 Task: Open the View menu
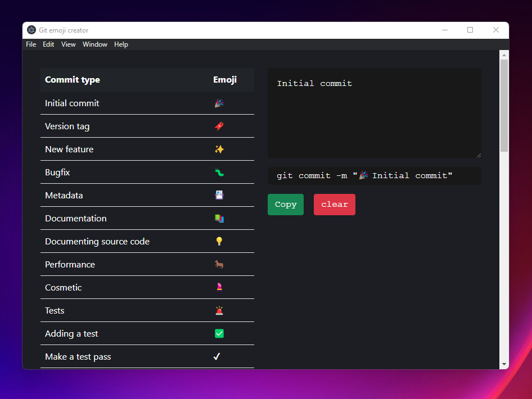pos(68,44)
